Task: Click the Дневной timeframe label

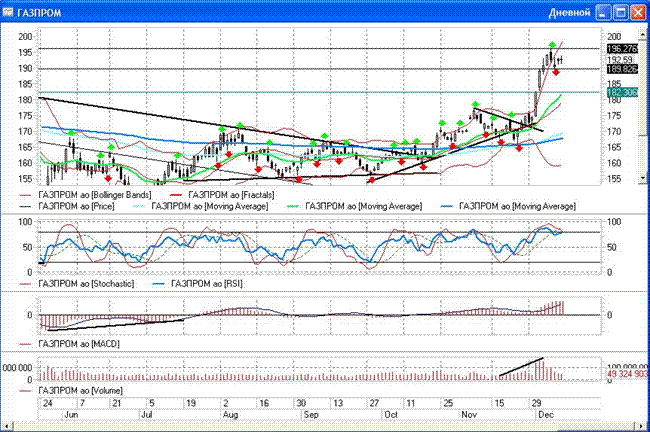Action: tap(569, 12)
